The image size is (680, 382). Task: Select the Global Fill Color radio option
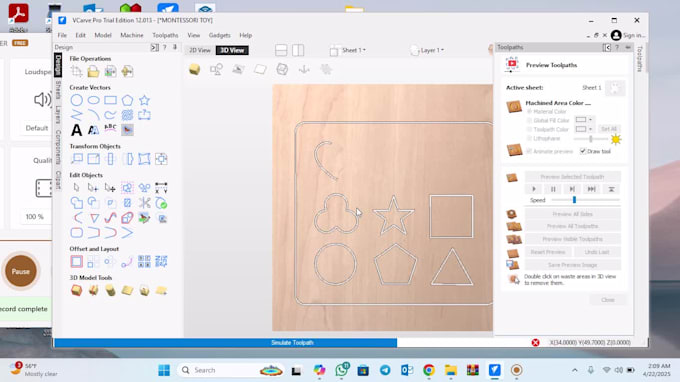coord(529,120)
